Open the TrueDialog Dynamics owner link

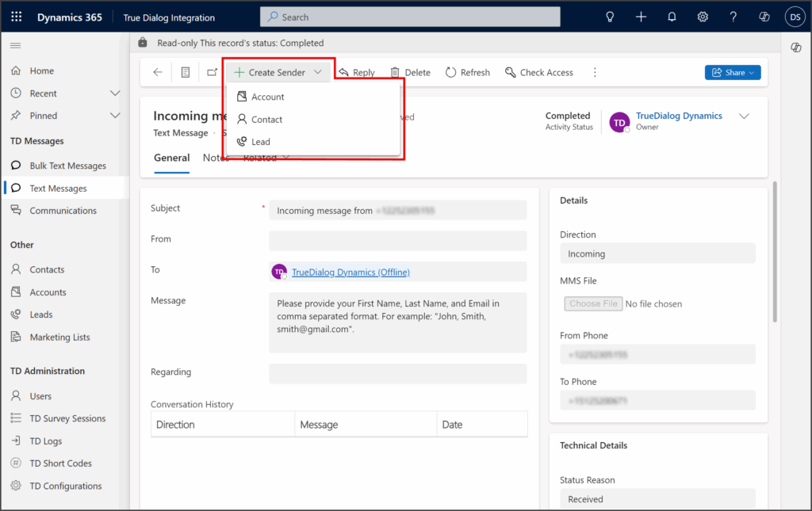(679, 116)
